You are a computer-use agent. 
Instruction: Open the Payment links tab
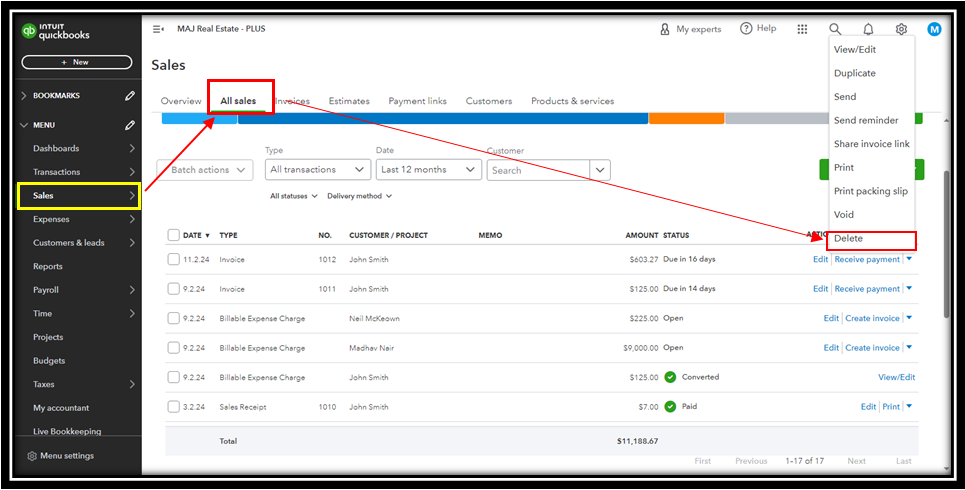417,101
